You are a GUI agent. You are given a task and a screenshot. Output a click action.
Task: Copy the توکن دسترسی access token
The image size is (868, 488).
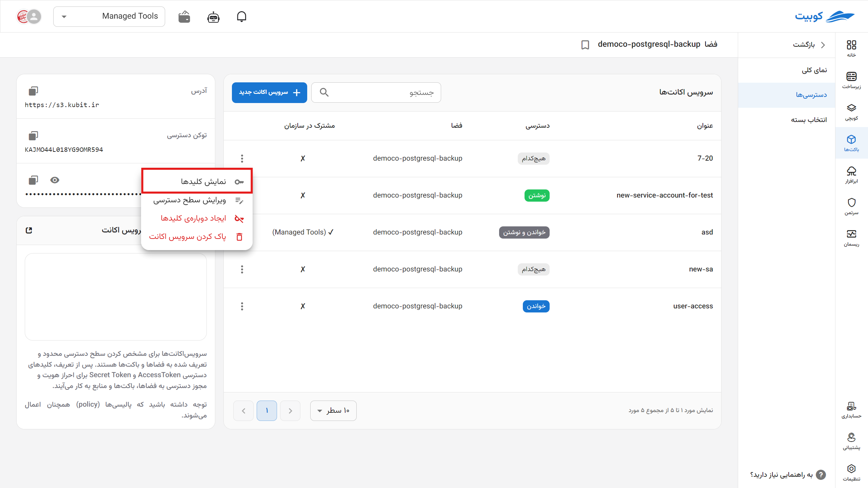coord(33,136)
